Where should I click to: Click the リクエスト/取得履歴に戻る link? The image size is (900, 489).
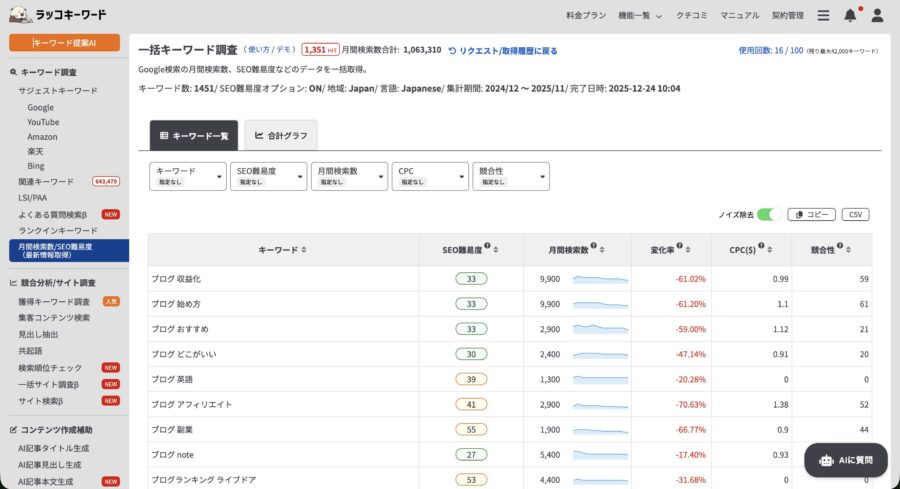(x=508, y=51)
